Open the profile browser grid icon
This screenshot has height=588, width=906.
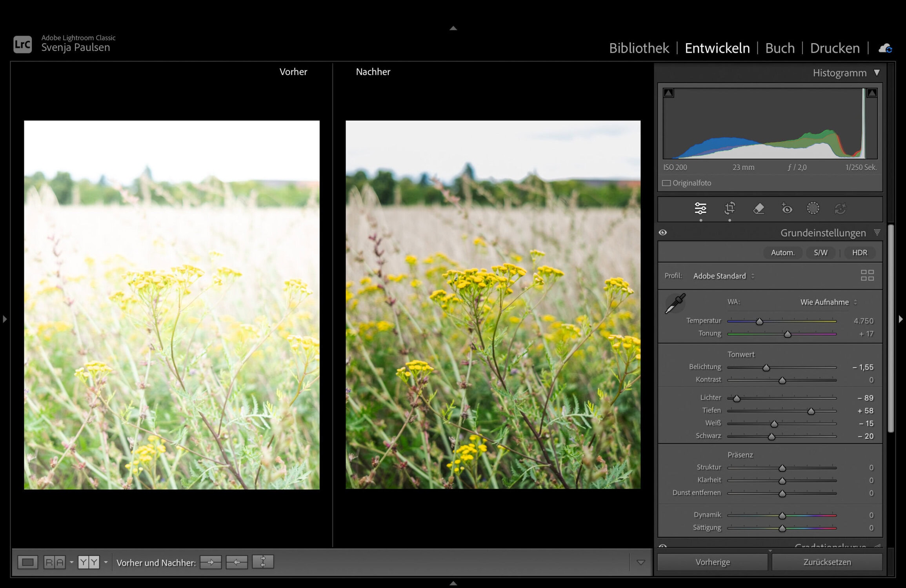pos(867,275)
